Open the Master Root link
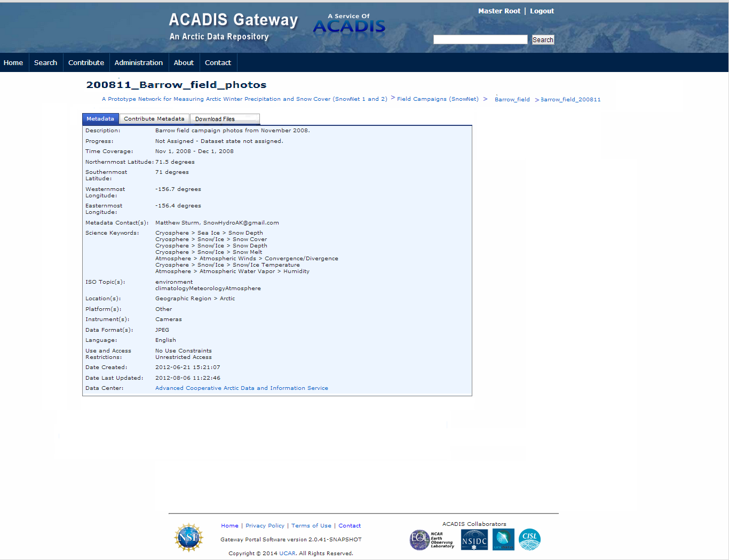Image resolution: width=729 pixels, height=560 pixels. pos(499,11)
